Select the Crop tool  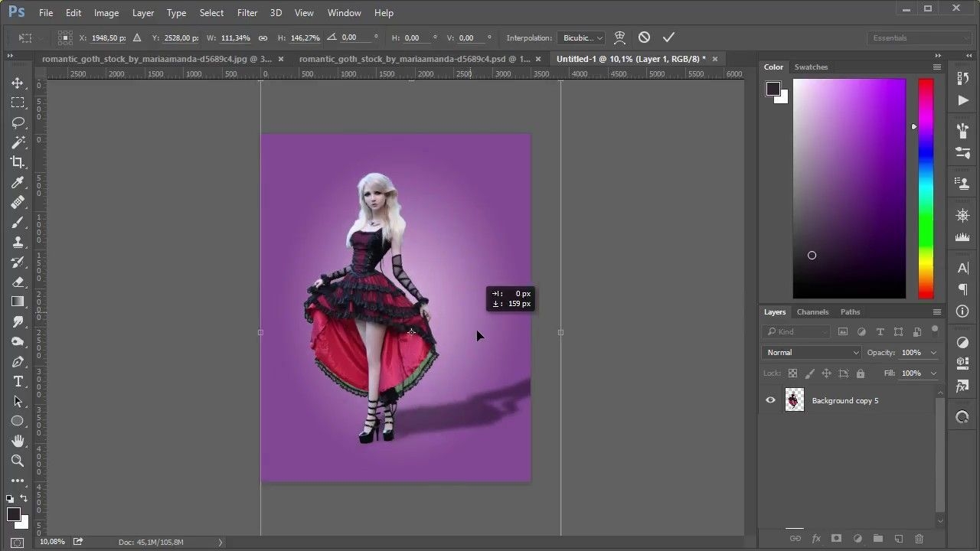[18, 162]
